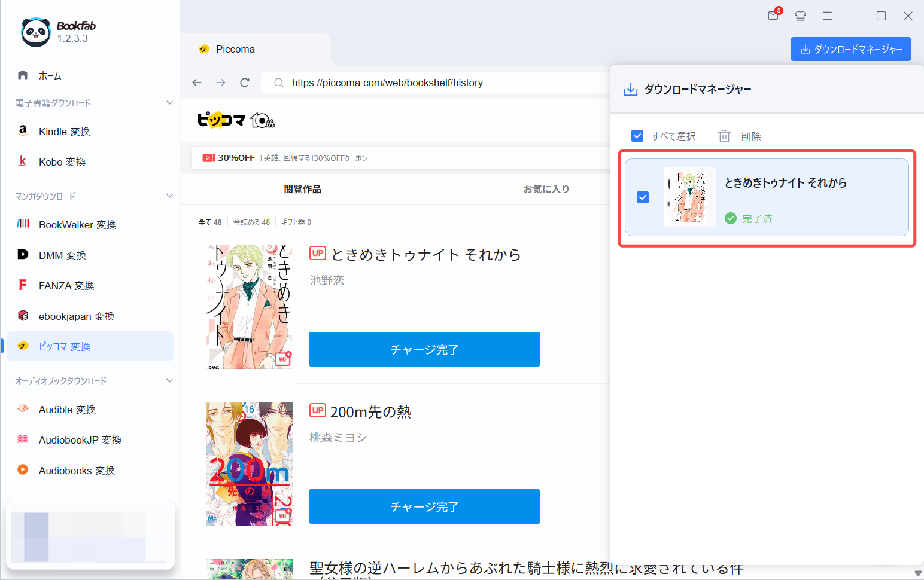Click the download item cover thumbnail
Screen dimensions: 924x580
tap(689, 197)
